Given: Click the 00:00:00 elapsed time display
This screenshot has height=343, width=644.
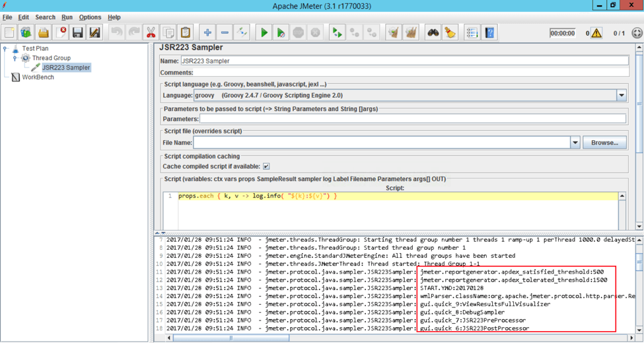Looking at the screenshot, I should coord(562,33).
